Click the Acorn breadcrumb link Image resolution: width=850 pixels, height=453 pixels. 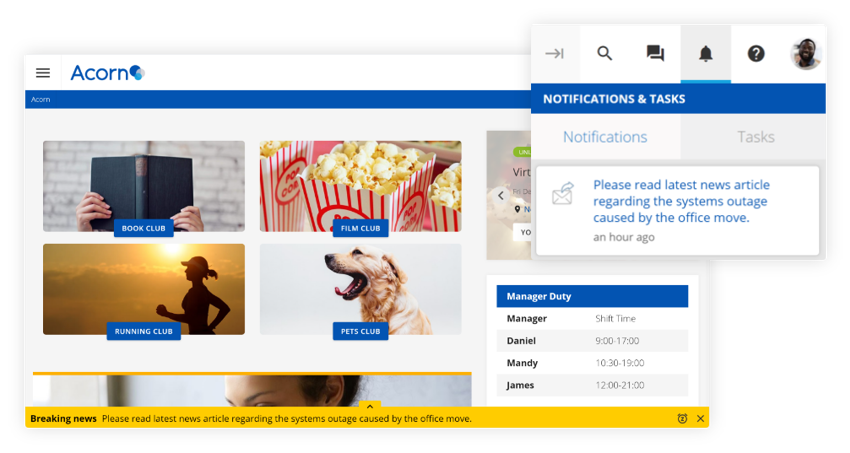40,100
